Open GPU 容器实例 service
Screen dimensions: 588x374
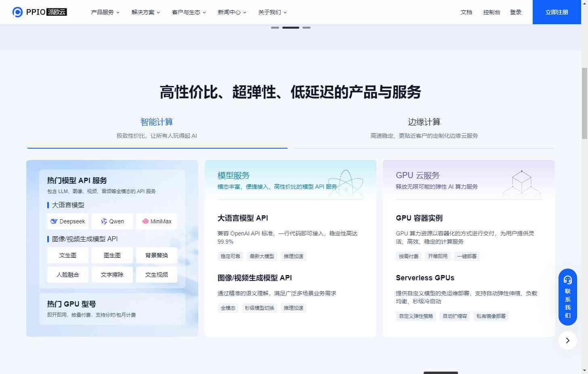[x=419, y=218]
